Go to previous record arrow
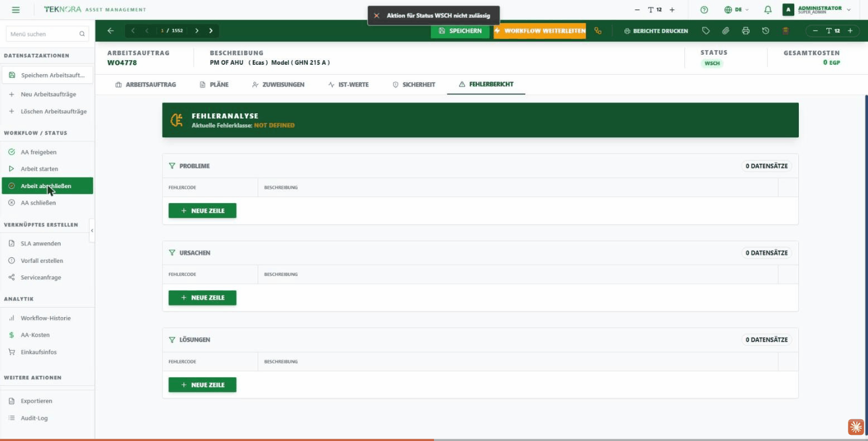The height and width of the screenshot is (441, 868). click(147, 31)
